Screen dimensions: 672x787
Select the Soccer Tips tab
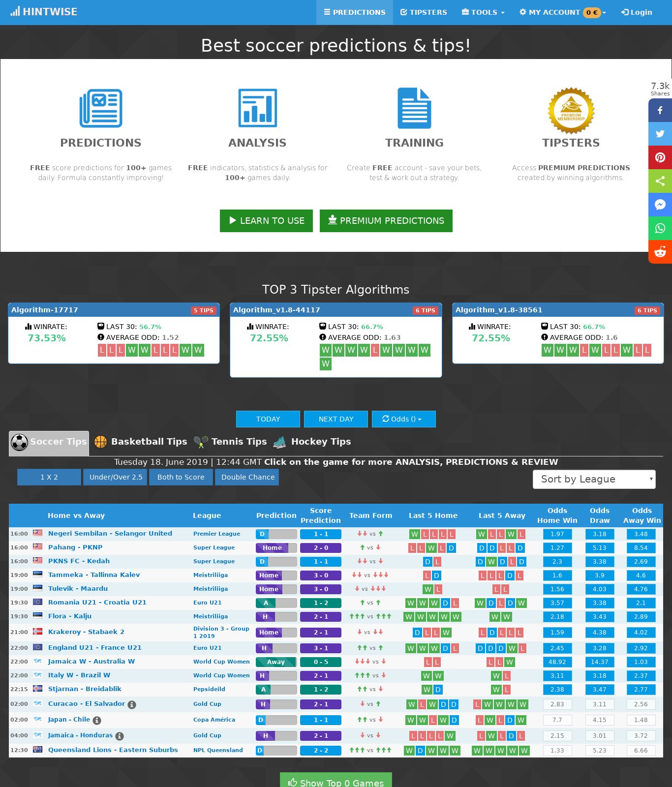[x=49, y=443]
